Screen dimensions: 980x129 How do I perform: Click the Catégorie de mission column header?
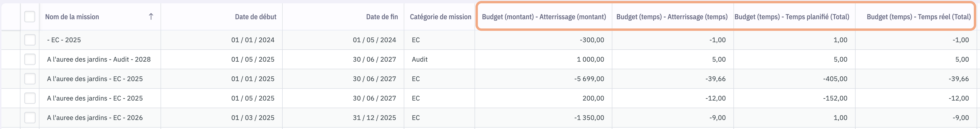point(440,17)
